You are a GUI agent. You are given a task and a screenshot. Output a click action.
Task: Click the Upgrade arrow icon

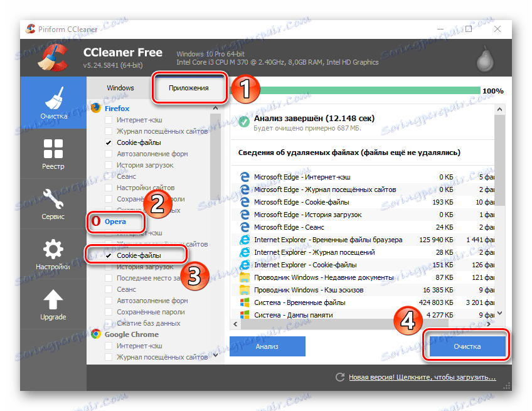(x=53, y=299)
